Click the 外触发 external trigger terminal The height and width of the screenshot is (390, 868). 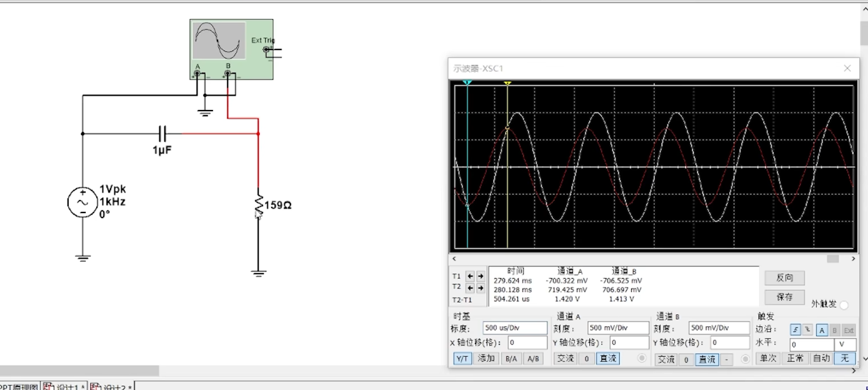point(844,305)
